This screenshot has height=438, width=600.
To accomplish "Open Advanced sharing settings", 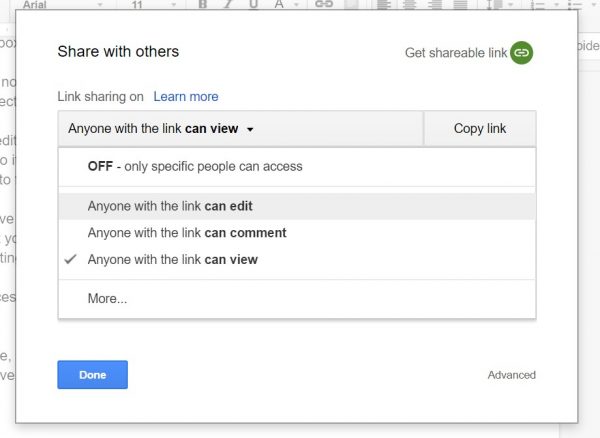I will tap(512, 375).
